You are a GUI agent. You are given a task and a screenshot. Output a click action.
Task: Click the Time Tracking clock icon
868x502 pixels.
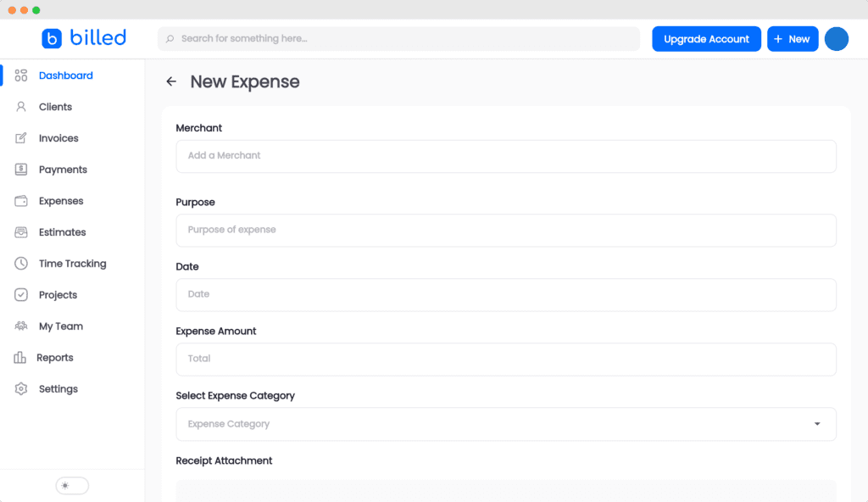tap(21, 264)
